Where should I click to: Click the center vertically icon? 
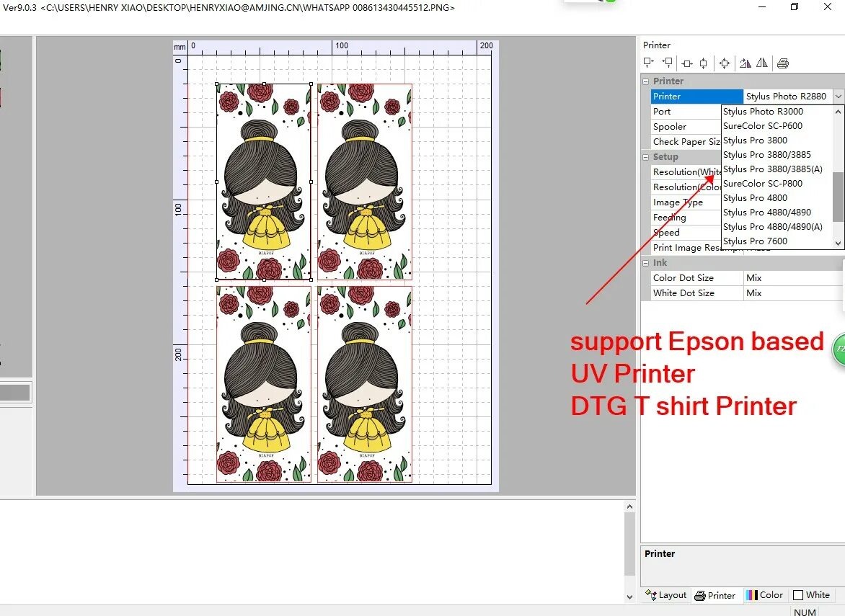tap(704, 63)
